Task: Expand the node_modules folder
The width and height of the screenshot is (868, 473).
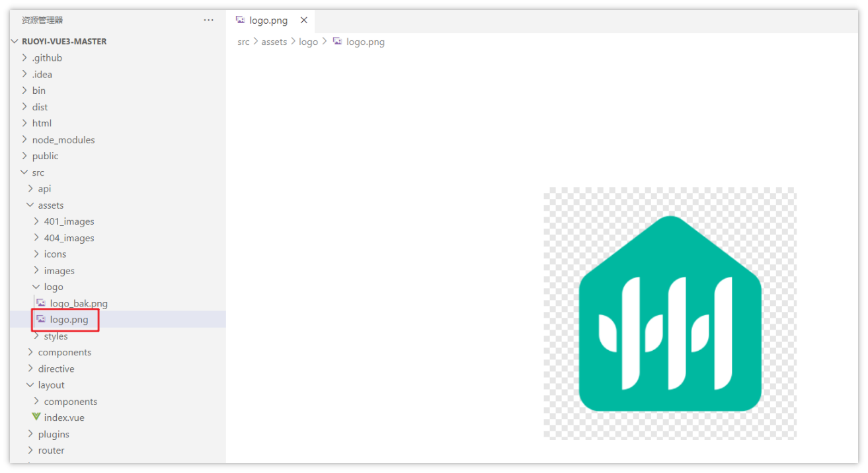Action: point(25,139)
